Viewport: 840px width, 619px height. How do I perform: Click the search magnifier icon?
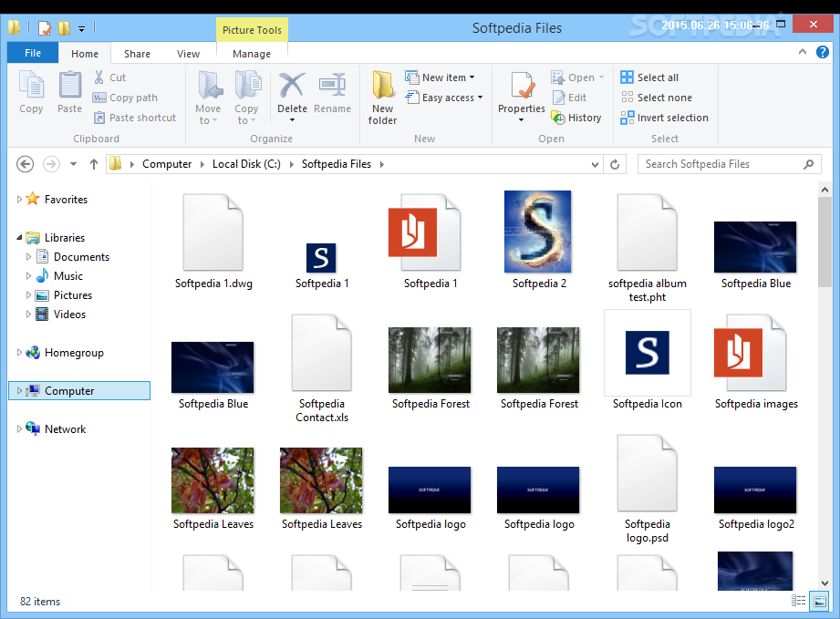click(x=808, y=164)
